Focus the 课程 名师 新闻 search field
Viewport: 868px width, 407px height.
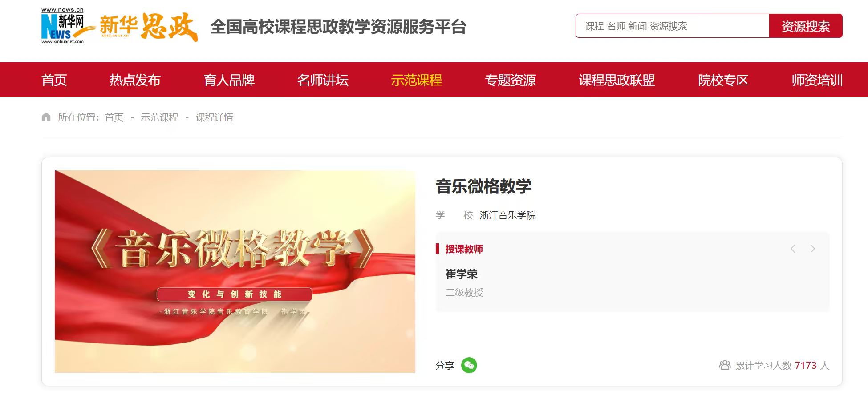pyautogui.click(x=673, y=26)
